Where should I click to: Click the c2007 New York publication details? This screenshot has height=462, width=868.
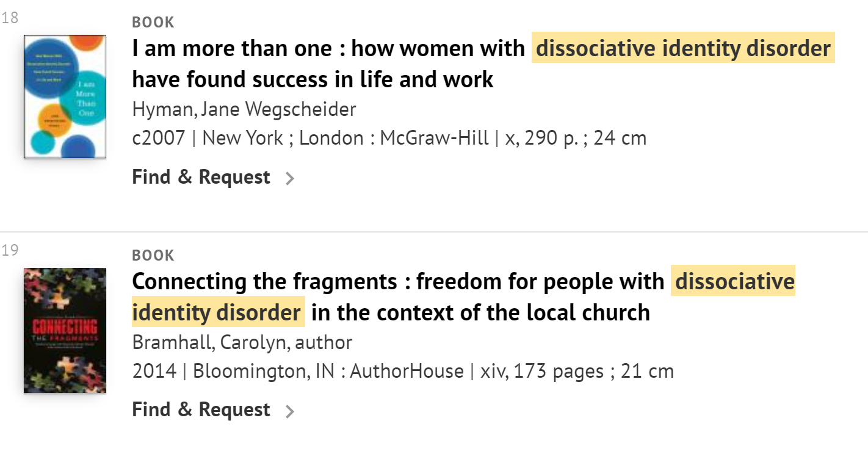[x=389, y=138]
